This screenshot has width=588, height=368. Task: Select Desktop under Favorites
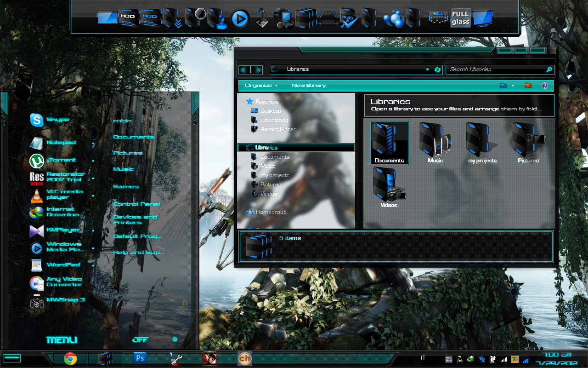click(266, 111)
